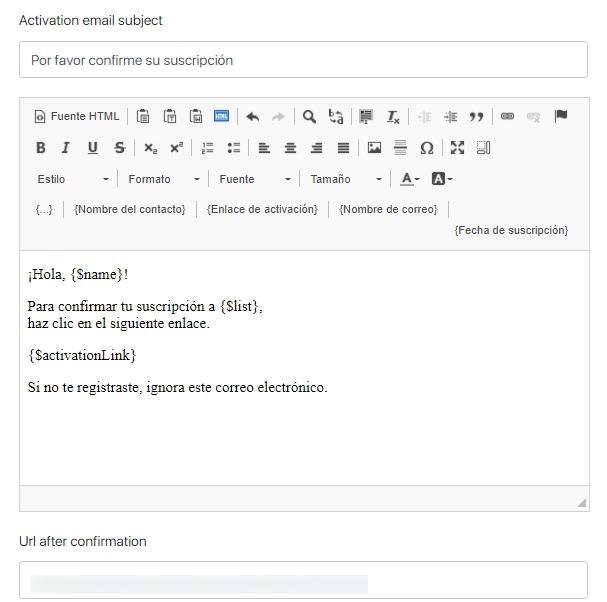The image size is (607, 602).
Task: Maximize the editor with fullscreen icon
Action: point(457,148)
